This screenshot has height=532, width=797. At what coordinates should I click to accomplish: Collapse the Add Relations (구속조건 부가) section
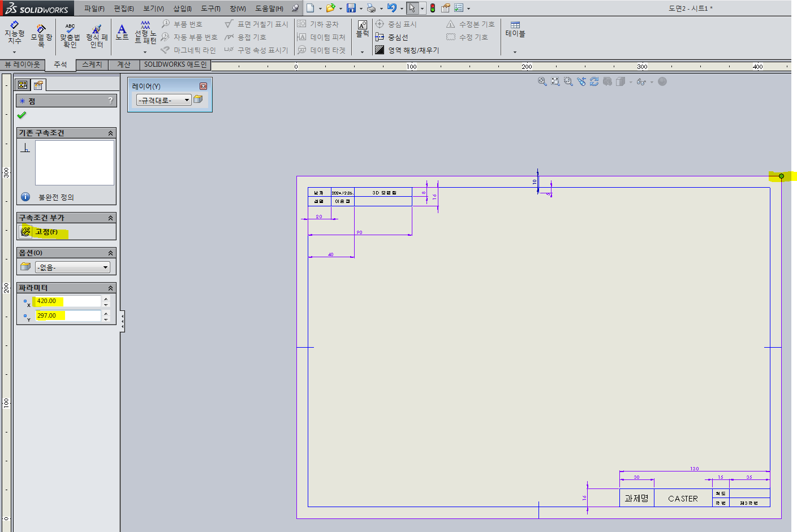coord(110,218)
